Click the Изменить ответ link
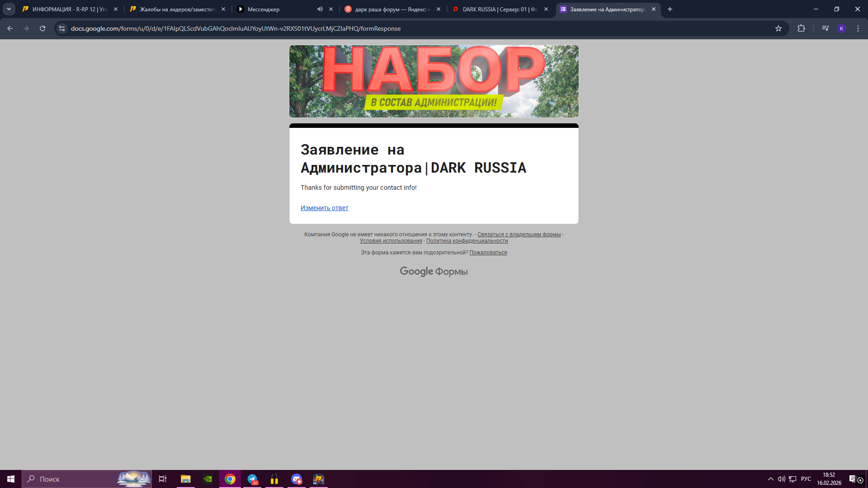 [x=324, y=208]
